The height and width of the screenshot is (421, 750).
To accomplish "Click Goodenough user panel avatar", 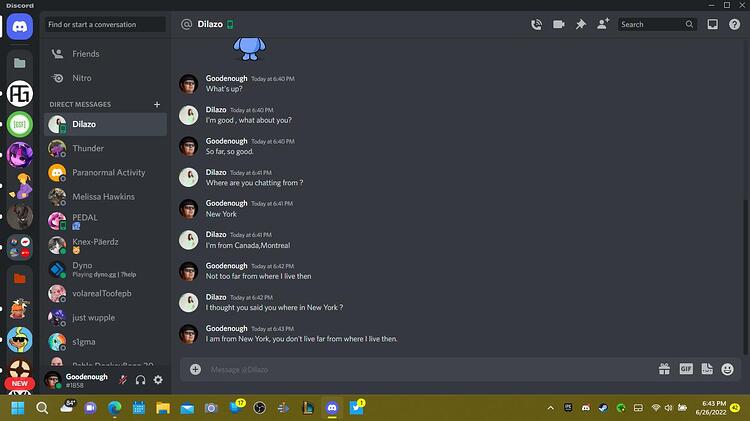I will pos(53,380).
